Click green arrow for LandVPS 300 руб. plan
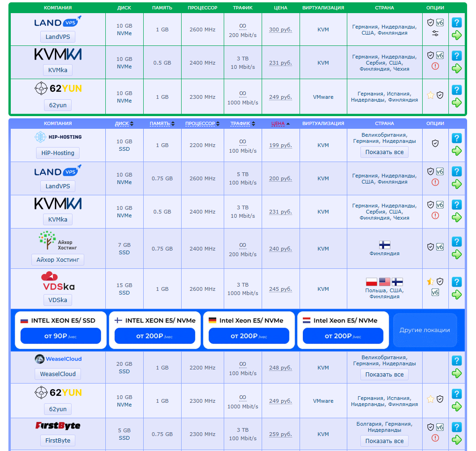 [x=456, y=35]
